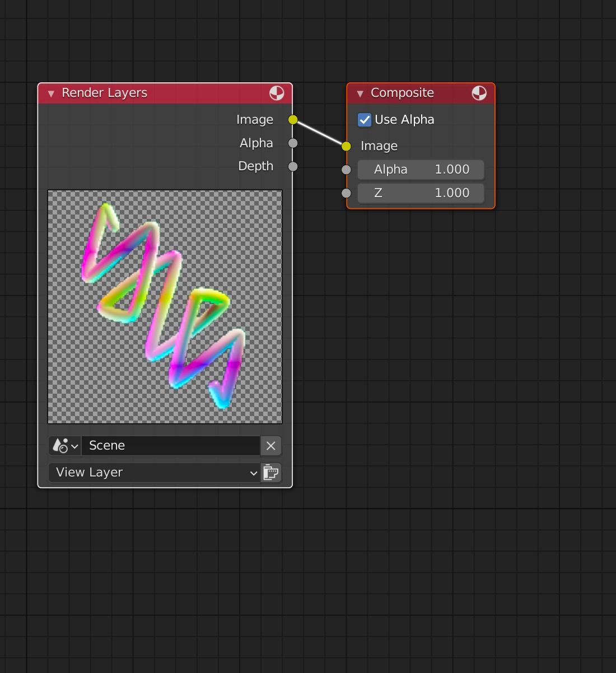Viewport: 616px width, 673px height.
Task: Select the Composite node title
Action: click(402, 93)
